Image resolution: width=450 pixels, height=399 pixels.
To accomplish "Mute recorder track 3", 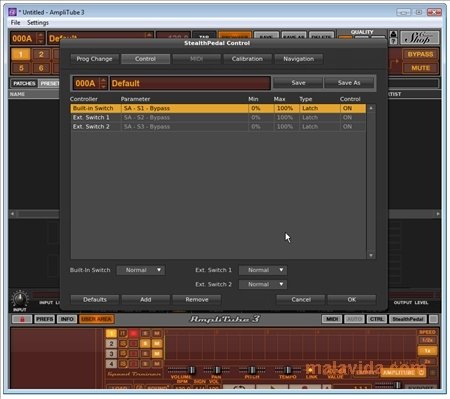I will click(157, 353).
